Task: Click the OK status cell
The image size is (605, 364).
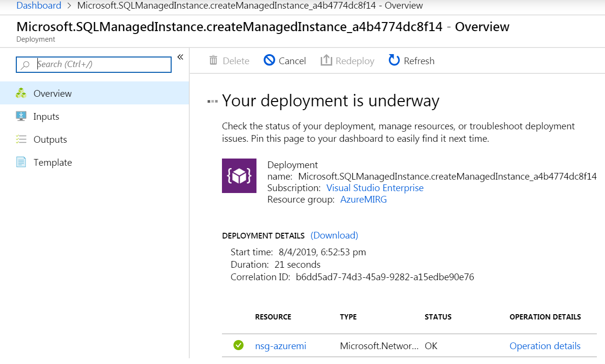Action: (431, 346)
